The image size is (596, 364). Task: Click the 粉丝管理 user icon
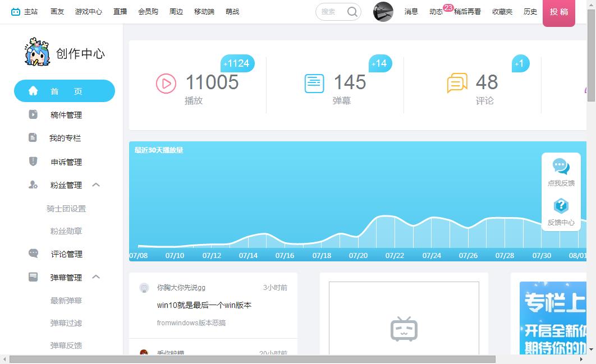(33, 185)
